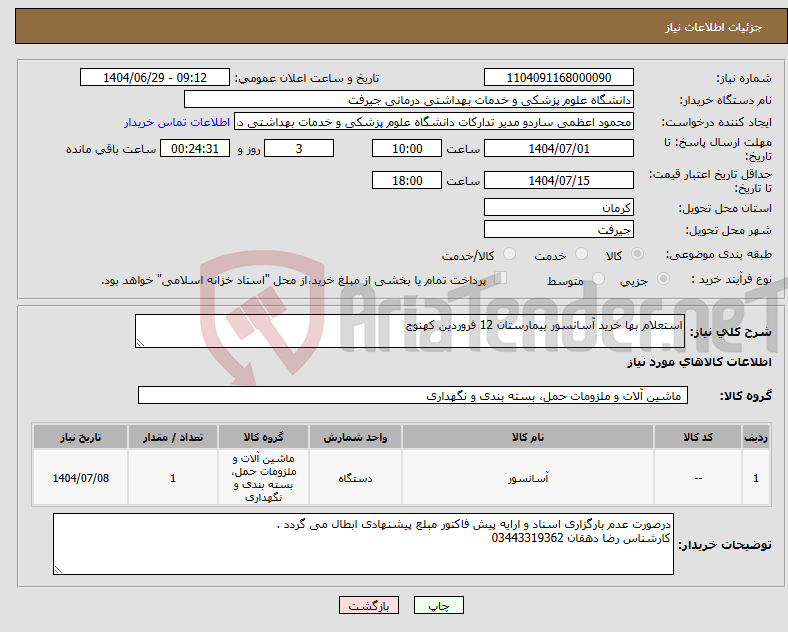Image resolution: width=788 pixels, height=632 pixels.
Task: Click the ردیف column header
Action: click(756, 437)
